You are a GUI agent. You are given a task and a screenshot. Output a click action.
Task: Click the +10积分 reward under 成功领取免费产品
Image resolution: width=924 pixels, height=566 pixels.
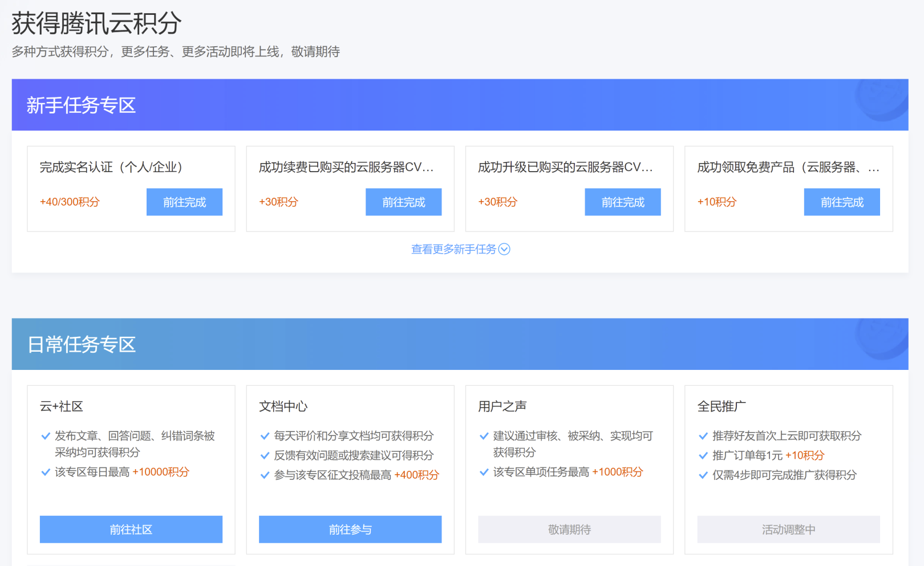(716, 202)
